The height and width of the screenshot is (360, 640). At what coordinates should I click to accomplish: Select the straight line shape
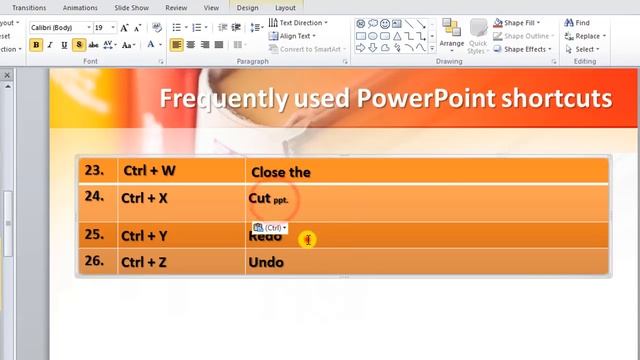[x=409, y=24]
